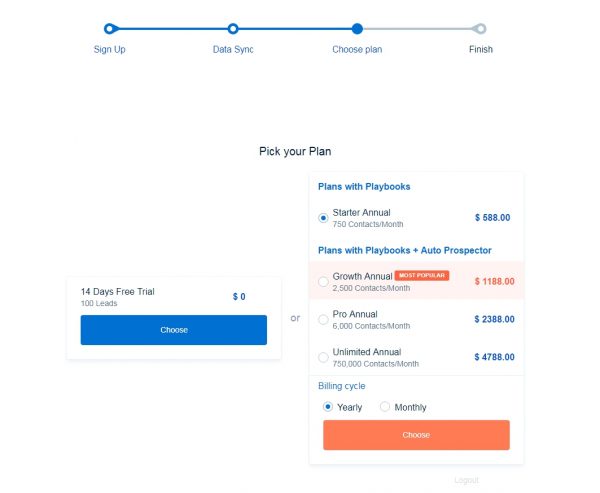Screen dimensions: 600x493
Task: Select the Yearly billing cycle
Action: tap(328, 407)
